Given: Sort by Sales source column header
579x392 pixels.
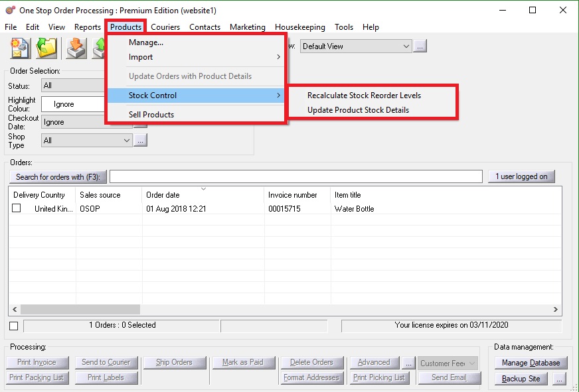Looking at the screenshot, I should tap(109, 195).
